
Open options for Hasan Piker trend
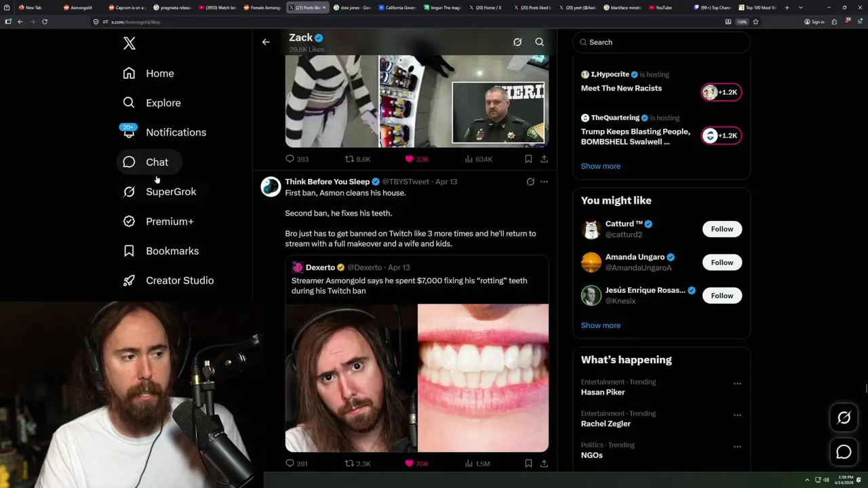(x=737, y=384)
